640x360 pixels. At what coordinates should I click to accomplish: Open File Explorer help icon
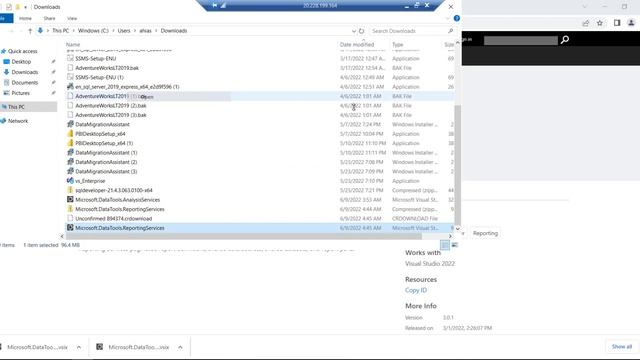457,18
